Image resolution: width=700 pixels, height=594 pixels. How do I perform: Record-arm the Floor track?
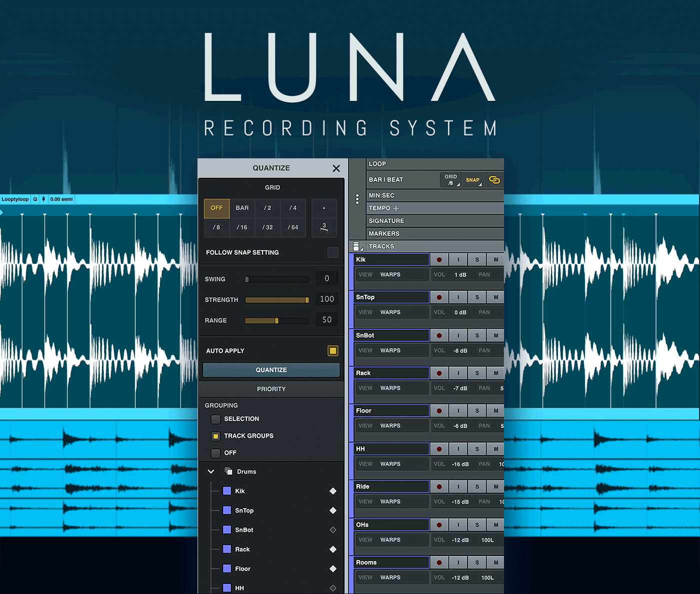[439, 411]
